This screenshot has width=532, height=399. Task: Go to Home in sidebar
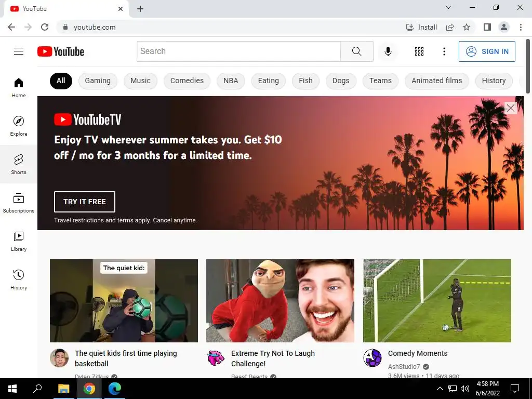pyautogui.click(x=19, y=87)
